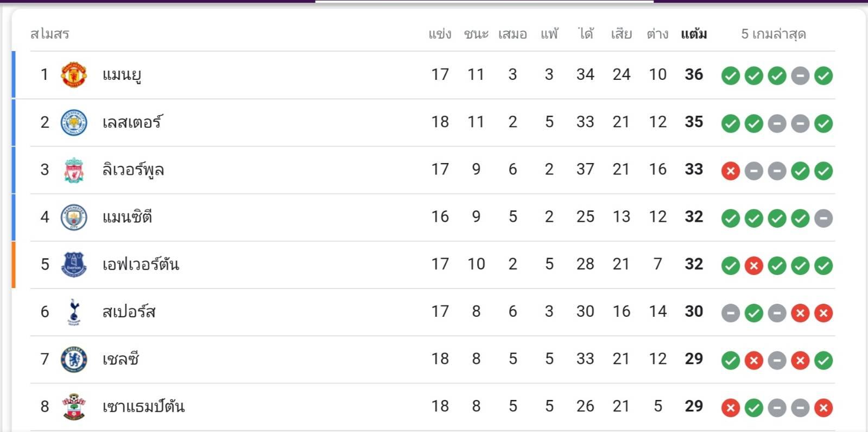The image size is (868, 432).
Task: Click Liverpool's red loss icon in recent games
Action: point(730,171)
